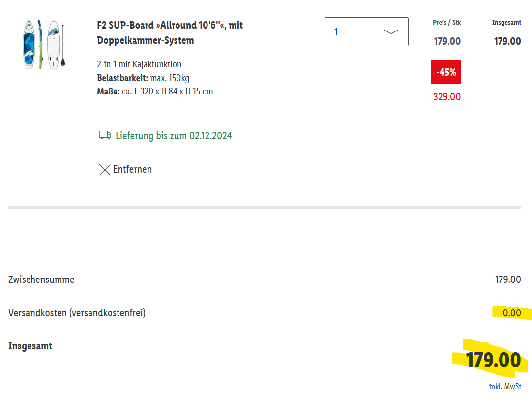
Task: Open the quantity dropdown showing 1
Action: [x=366, y=32]
